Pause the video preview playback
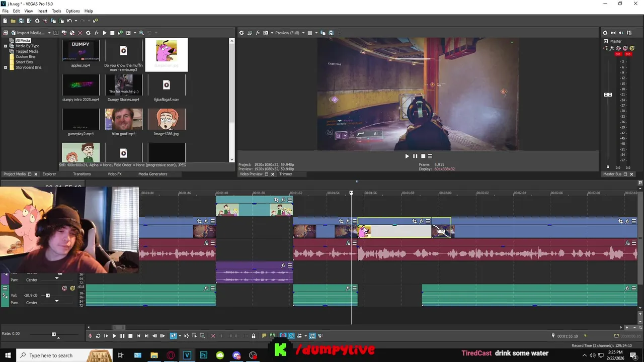This screenshot has height=362, width=644. [415, 156]
